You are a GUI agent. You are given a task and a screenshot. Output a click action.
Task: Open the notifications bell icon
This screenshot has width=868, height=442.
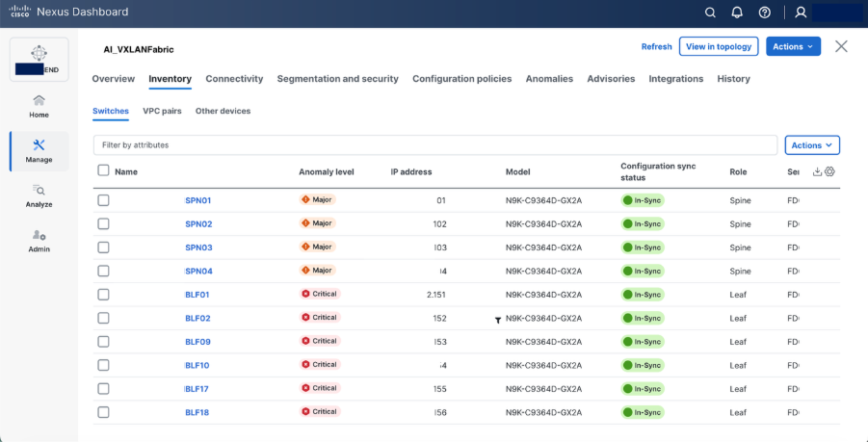(737, 13)
